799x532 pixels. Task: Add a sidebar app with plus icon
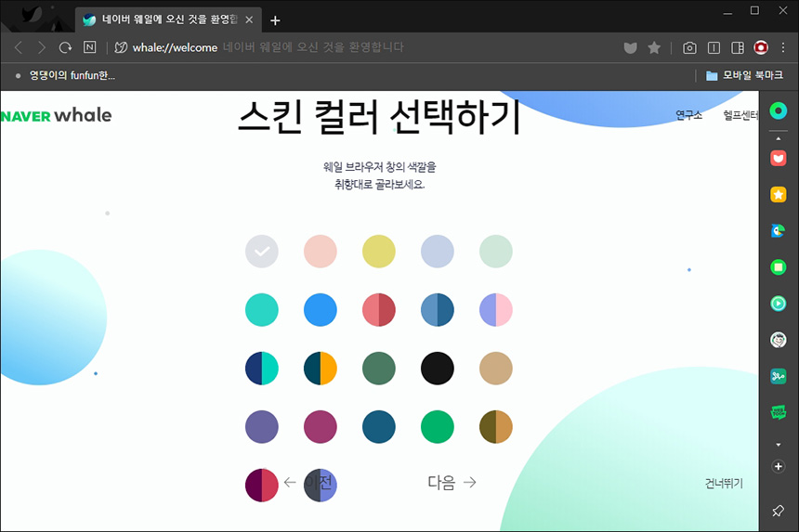coord(779,466)
